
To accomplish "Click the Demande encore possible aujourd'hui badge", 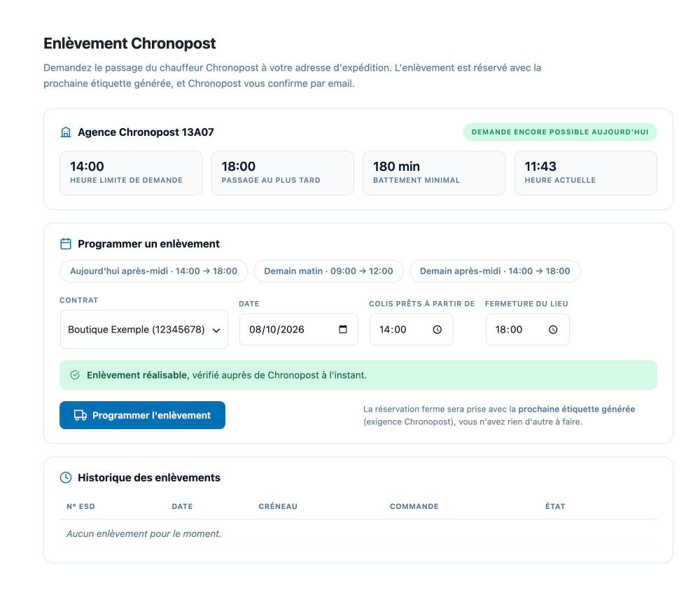I will point(560,132).
